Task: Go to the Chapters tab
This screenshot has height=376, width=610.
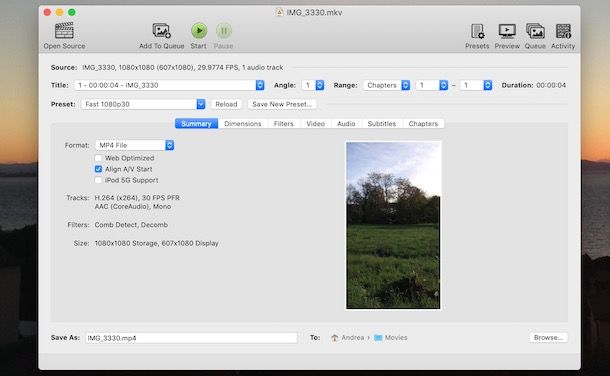Action: (423, 124)
